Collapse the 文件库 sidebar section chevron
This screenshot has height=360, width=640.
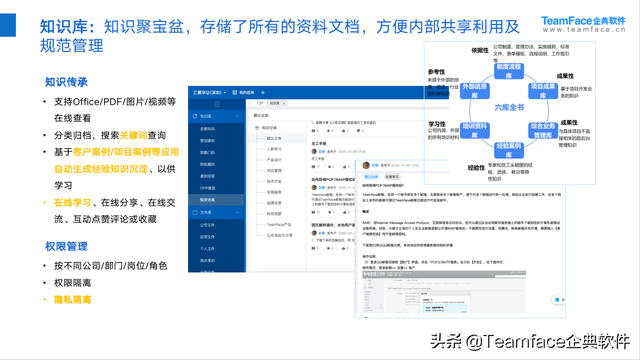click(x=237, y=212)
